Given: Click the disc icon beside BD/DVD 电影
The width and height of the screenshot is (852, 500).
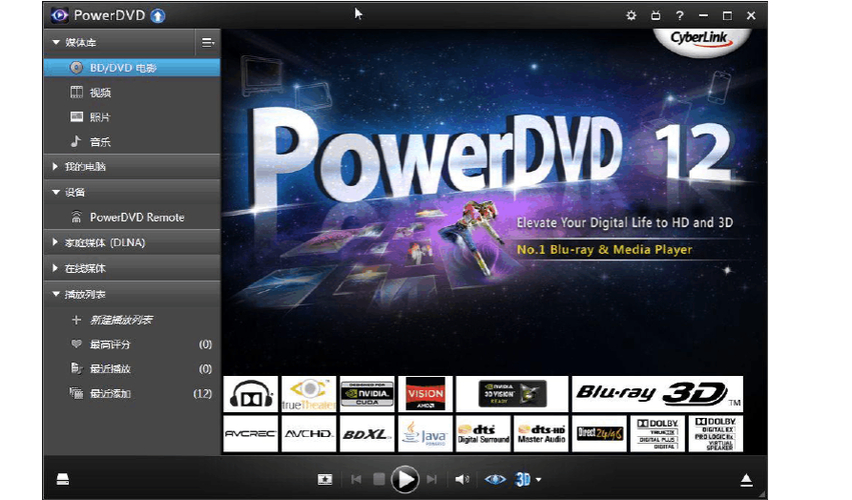Looking at the screenshot, I should (76, 68).
